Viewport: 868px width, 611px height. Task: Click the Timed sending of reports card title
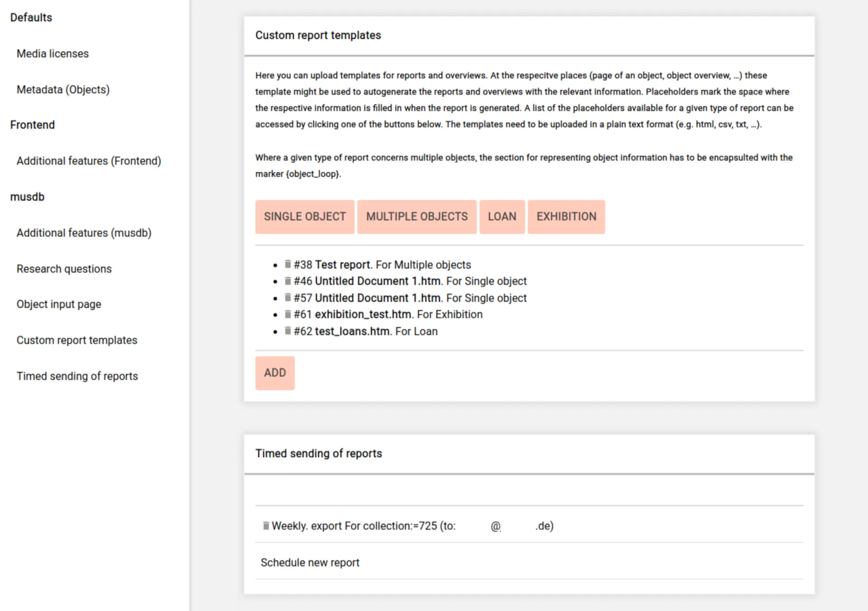[318, 453]
